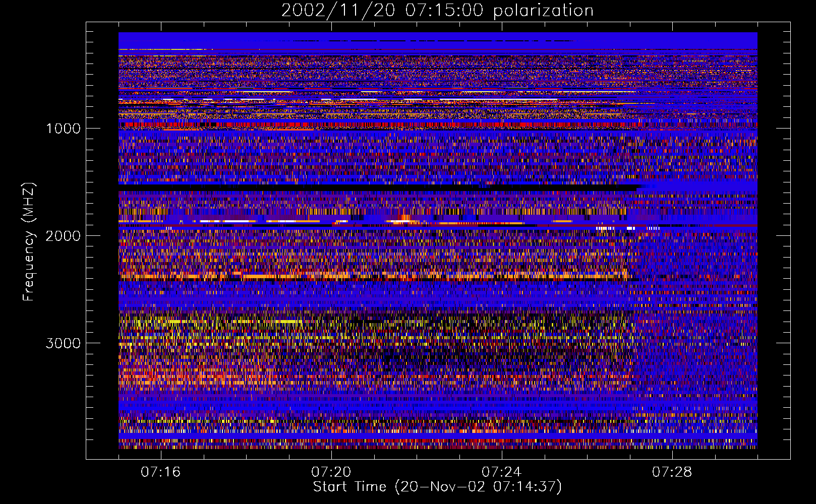This screenshot has height=504, width=816.
Task: Click the plot title '2002/11/20 07:15:00 polarization'
Action: (x=437, y=11)
